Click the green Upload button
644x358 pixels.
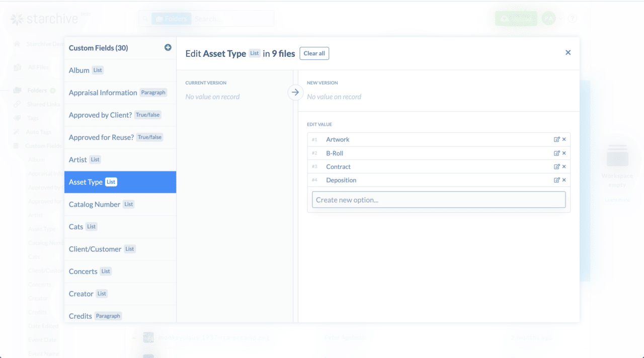click(516, 18)
